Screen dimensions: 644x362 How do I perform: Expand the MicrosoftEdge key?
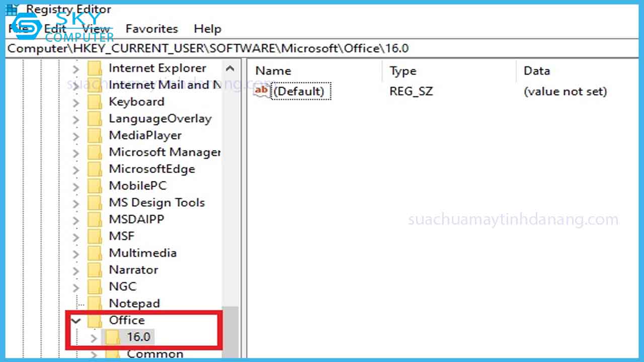pos(76,170)
